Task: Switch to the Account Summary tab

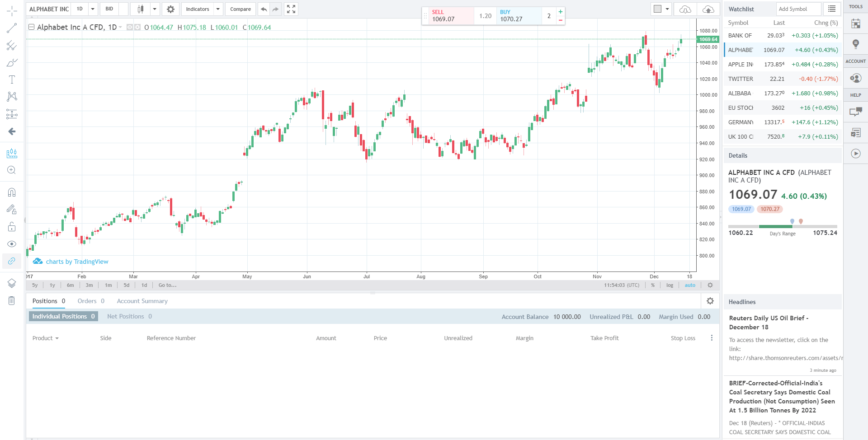Action: point(142,301)
